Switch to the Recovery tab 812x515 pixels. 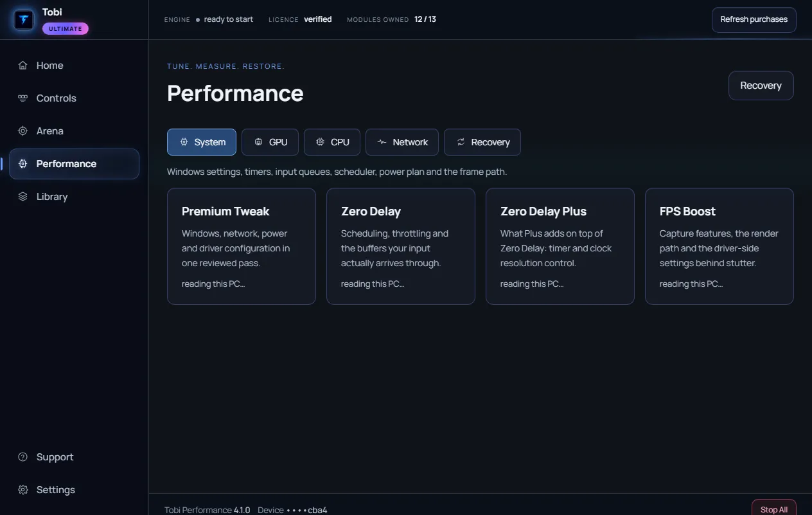pyautogui.click(x=482, y=142)
